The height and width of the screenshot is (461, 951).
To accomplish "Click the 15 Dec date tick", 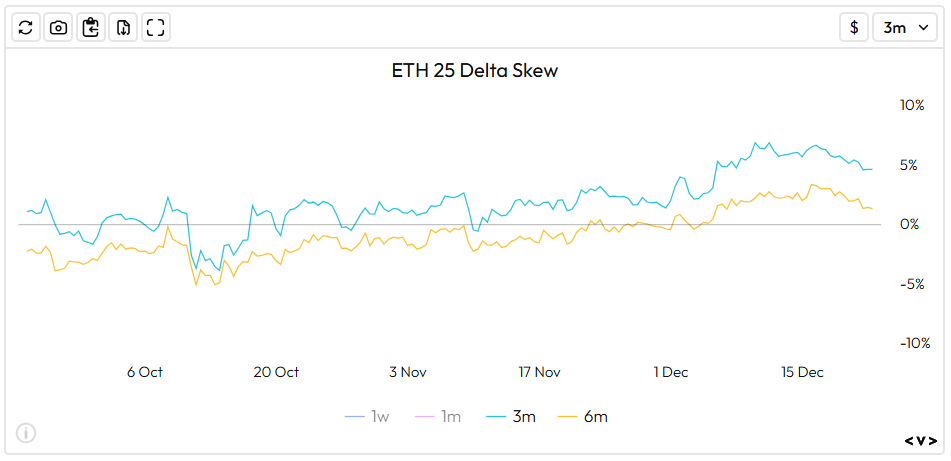I will pos(802,372).
